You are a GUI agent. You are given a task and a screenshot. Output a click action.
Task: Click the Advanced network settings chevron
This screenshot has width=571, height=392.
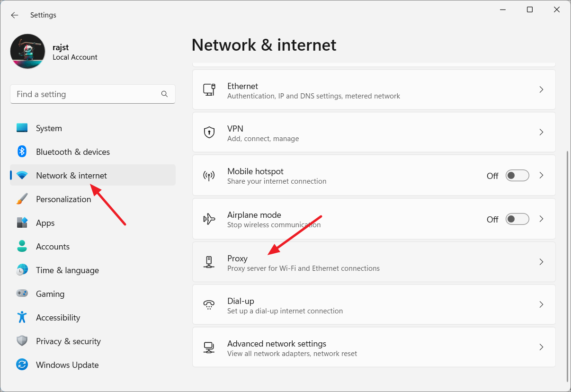pos(541,347)
